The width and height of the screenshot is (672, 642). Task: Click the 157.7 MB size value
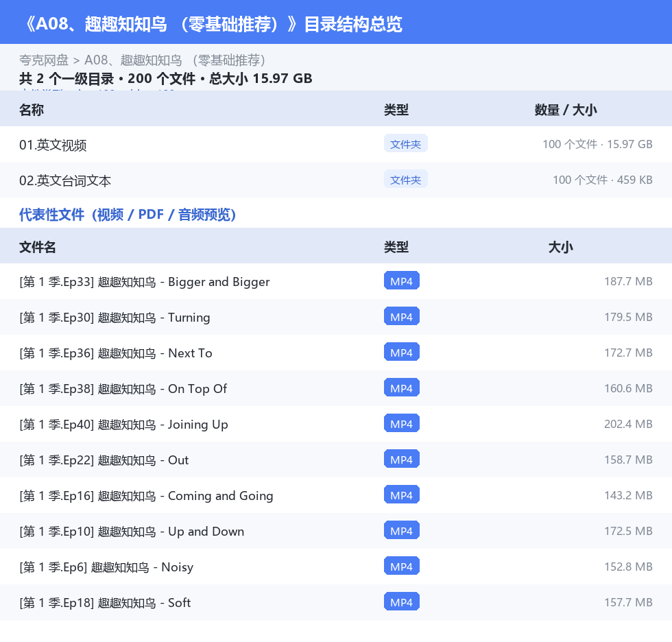(628, 602)
